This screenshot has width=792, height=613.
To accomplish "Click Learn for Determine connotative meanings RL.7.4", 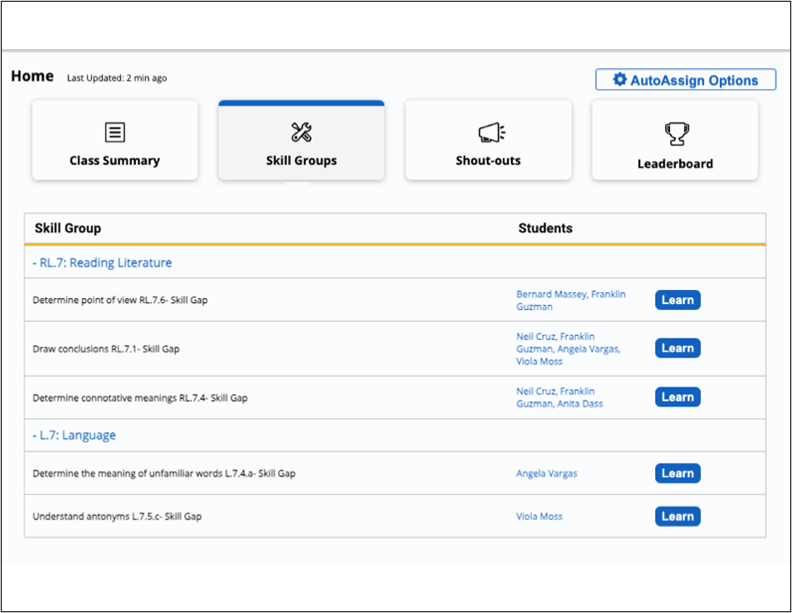I will click(677, 397).
